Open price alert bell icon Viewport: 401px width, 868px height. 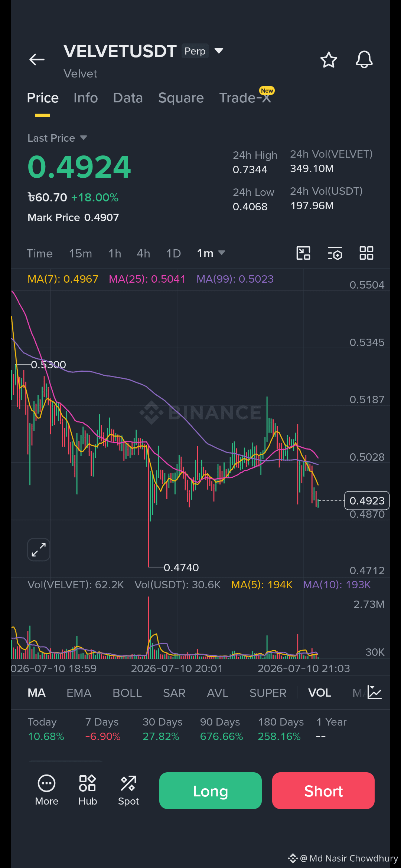point(364,59)
